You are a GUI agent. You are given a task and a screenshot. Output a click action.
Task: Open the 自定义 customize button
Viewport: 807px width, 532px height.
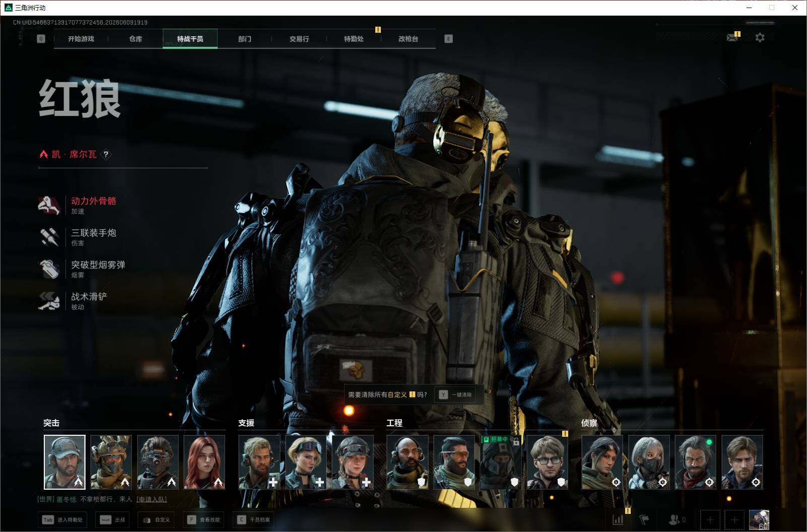[156, 520]
